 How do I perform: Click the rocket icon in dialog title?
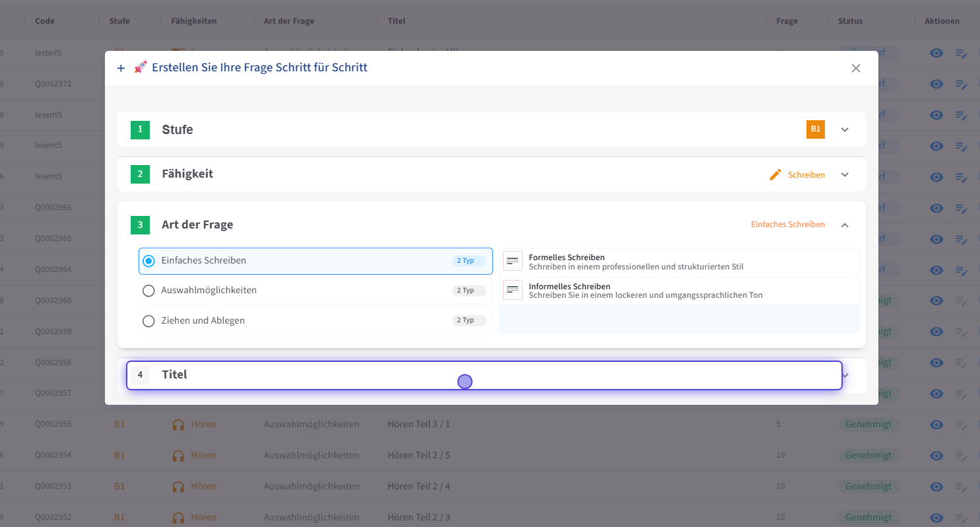(140, 67)
